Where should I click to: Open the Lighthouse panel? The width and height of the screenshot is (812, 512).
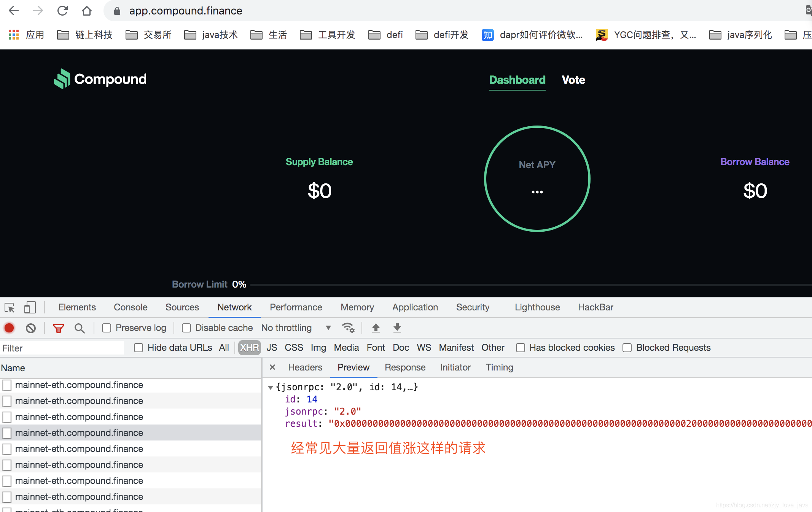537,307
